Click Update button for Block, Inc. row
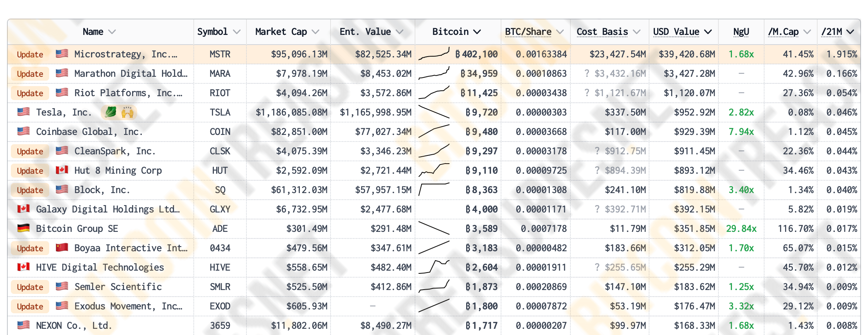The height and width of the screenshot is (335, 868). coord(30,190)
